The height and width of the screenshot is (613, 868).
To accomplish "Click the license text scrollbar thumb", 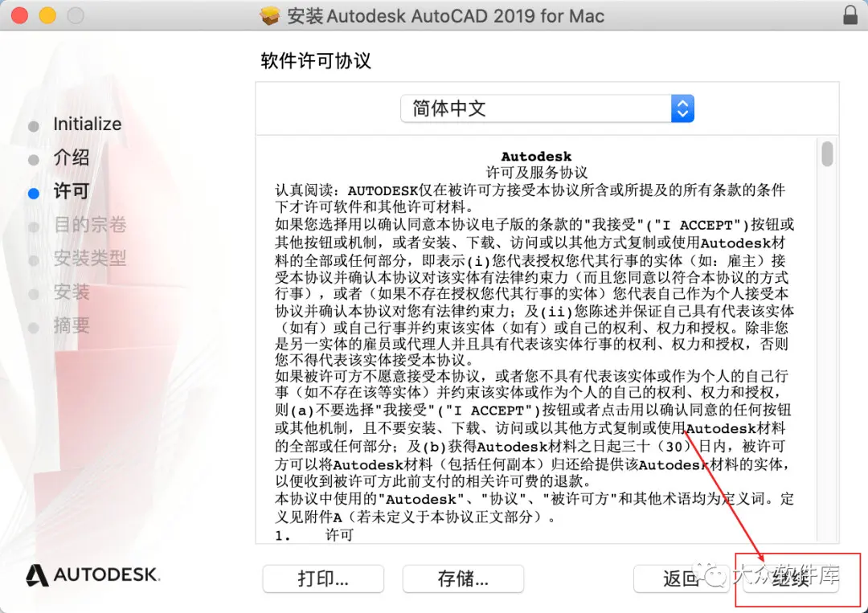I will click(x=827, y=153).
